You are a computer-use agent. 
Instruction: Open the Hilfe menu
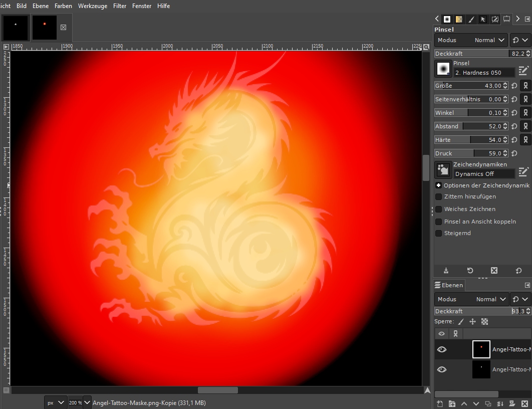pos(163,6)
